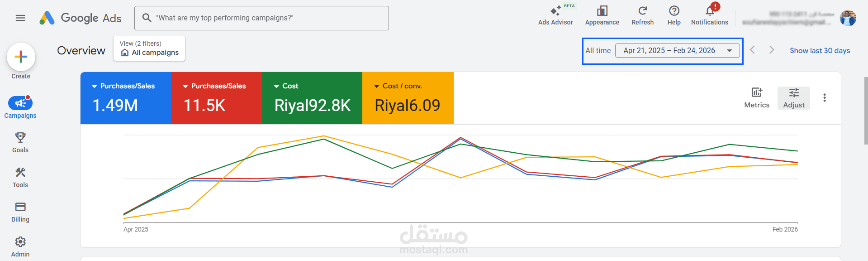Image resolution: width=868 pixels, height=261 pixels.
Task: Click the Apr 2025 axis label
Action: (x=136, y=229)
